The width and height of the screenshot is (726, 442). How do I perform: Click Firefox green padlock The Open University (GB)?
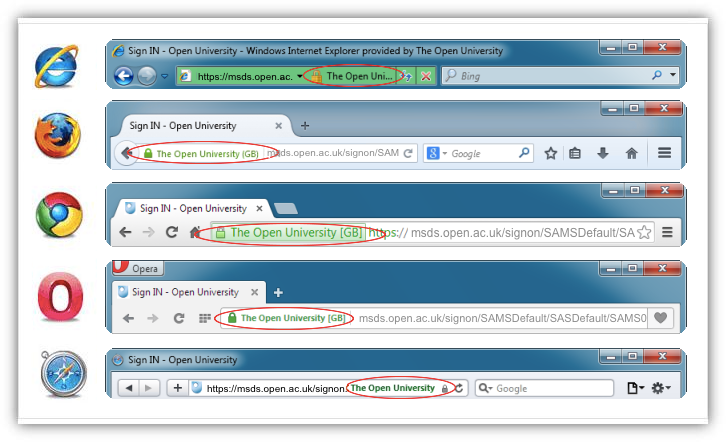tap(201, 153)
